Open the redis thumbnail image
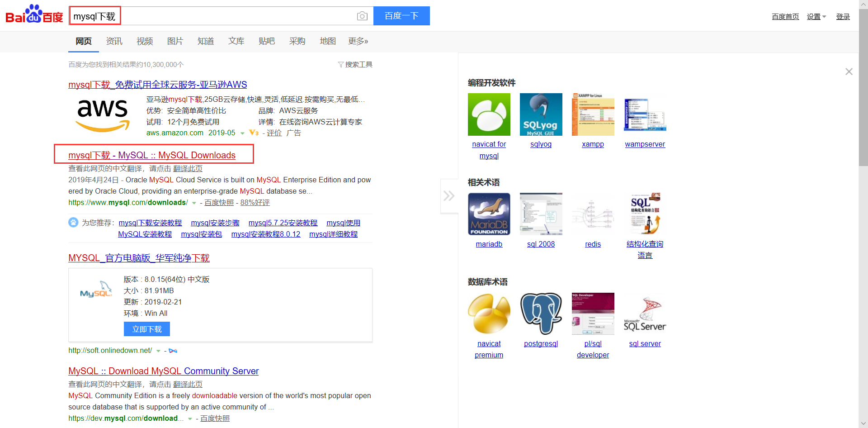The image size is (868, 428). (593, 214)
